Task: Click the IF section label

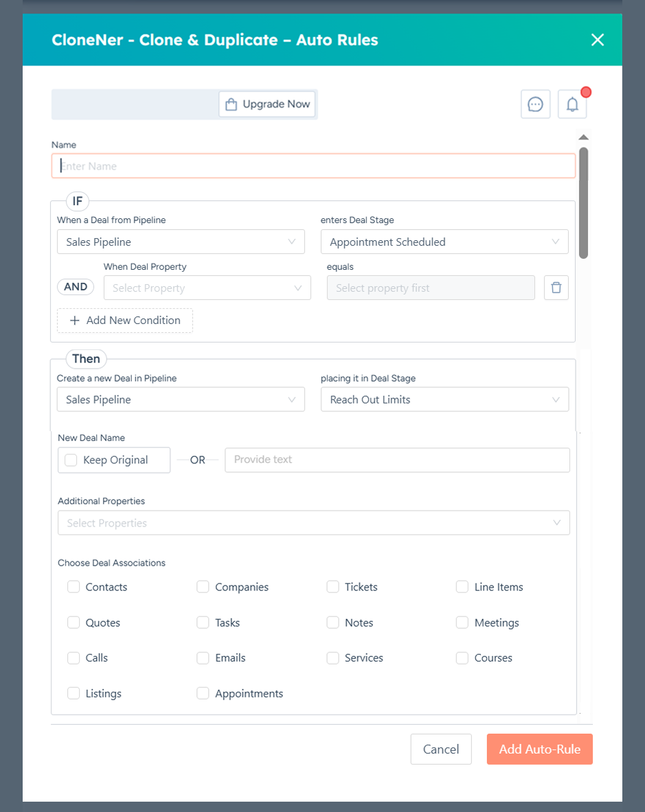Action: [78, 201]
